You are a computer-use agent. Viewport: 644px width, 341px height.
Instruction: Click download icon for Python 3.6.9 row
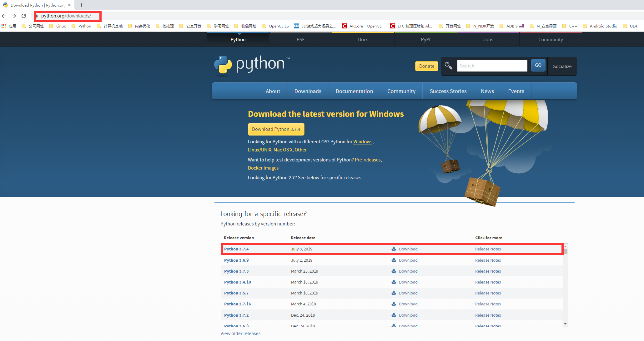point(394,260)
